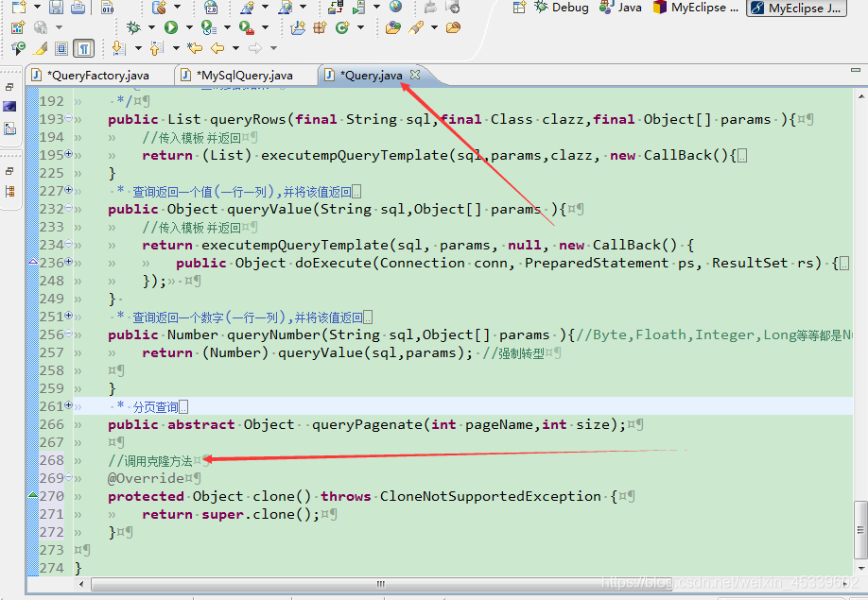Go to Previous Annotation arrow icon

(157, 49)
